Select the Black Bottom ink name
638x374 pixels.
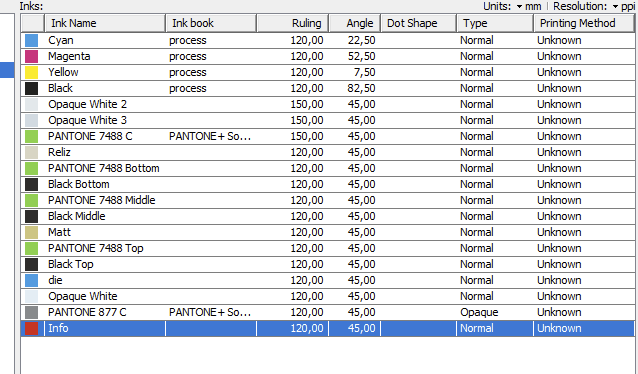[79, 184]
